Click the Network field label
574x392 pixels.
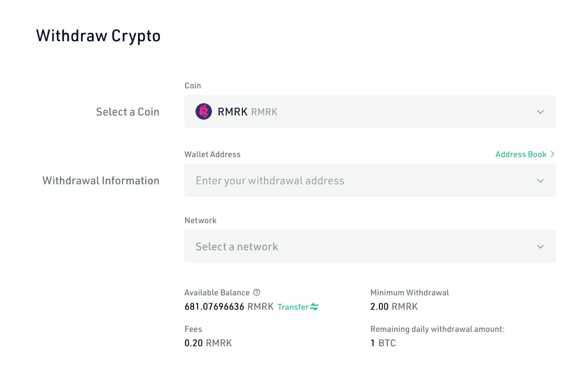coord(201,220)
